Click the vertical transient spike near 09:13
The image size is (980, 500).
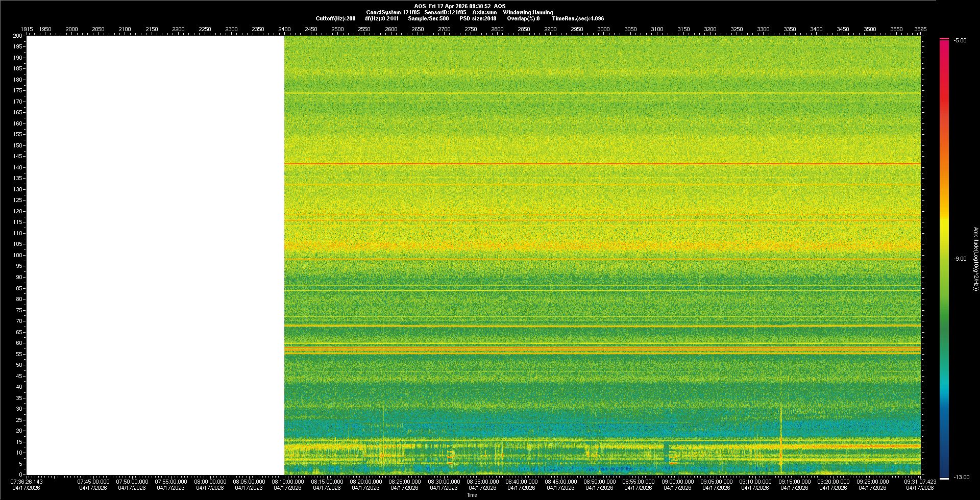[780, 439]
